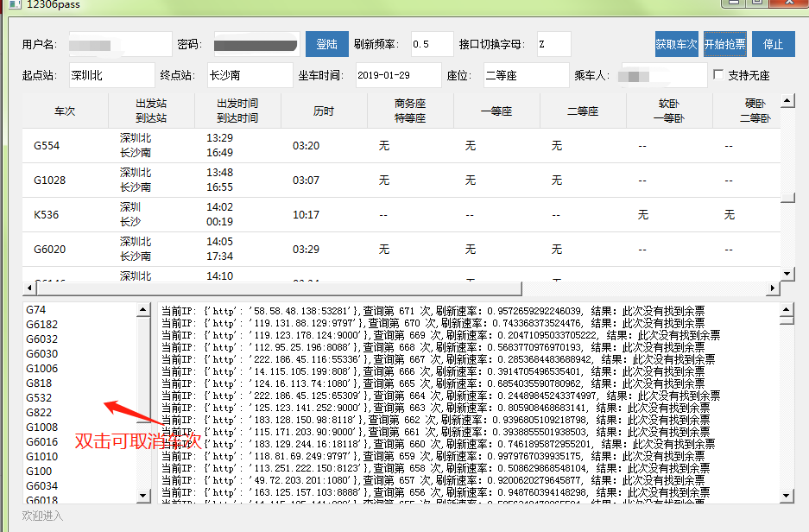Click the log line for query 666
Image resolution: width=809 pixels, height=532 pixels.
(x=433, y=371)
